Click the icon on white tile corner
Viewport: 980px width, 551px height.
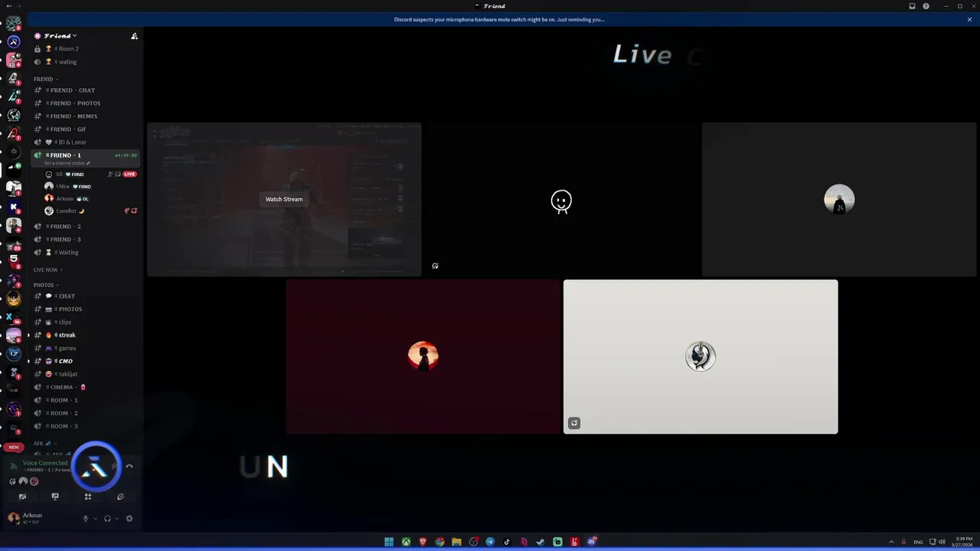(x=574, y=423)
